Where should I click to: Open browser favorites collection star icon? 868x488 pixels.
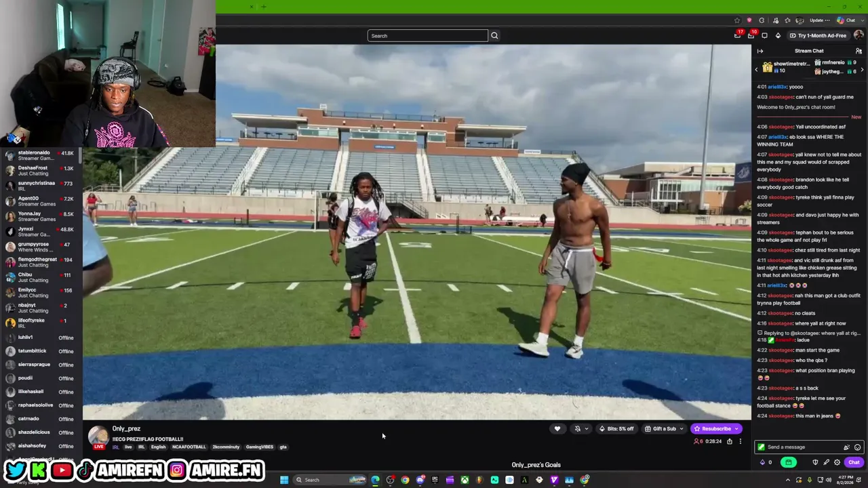tap(788, 20)
